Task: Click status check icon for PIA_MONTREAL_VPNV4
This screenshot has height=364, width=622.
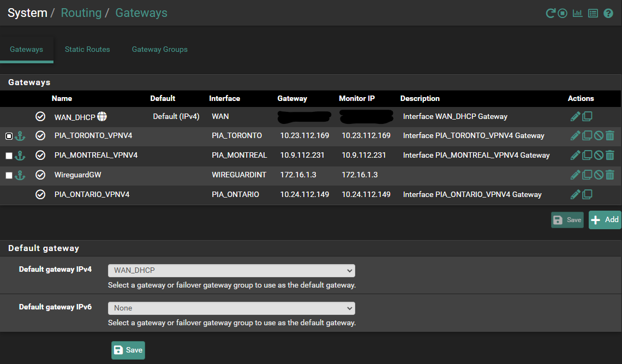Action: pyautogui.click(x=40, y=155)
